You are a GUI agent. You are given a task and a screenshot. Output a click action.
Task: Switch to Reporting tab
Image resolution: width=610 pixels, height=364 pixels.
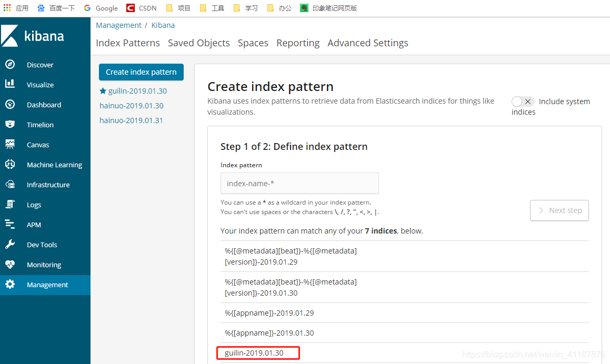[x=298, y=43]
